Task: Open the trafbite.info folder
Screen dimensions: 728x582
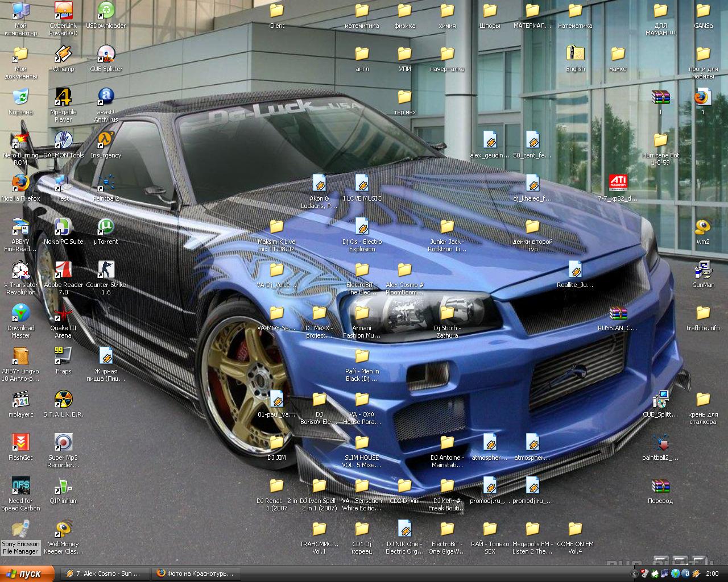Action: [703, 318]
